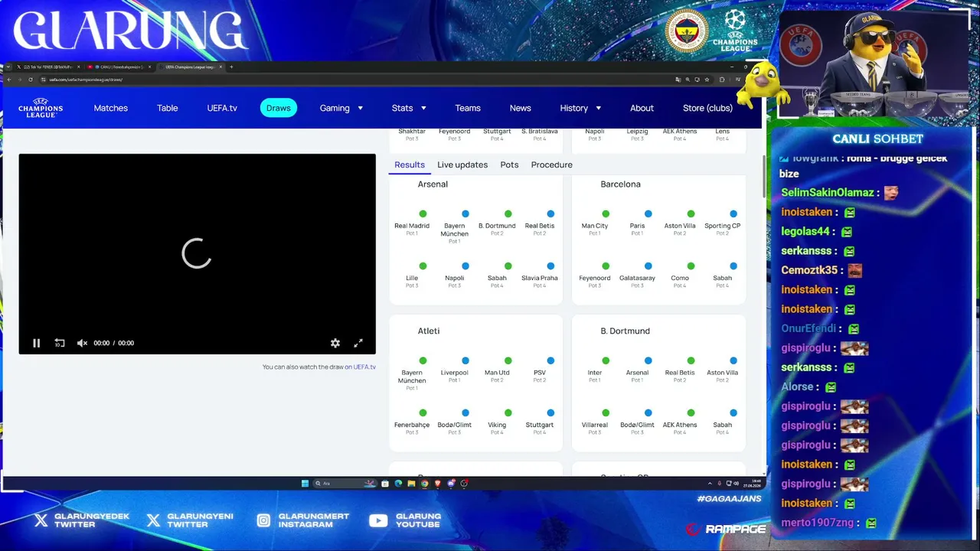The height and width of the screenshot is (551, 980).
Task: Switch to the Results tab
Action: (410, 165)
